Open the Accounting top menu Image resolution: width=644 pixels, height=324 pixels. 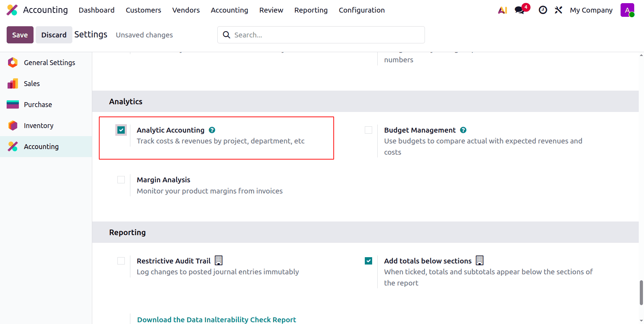[229, 10]
